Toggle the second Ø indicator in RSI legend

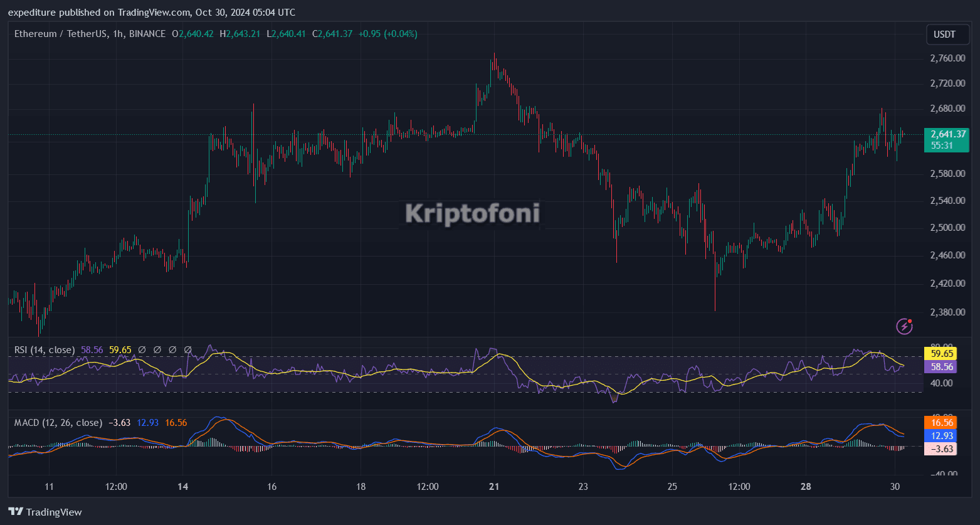coord(156,349)
